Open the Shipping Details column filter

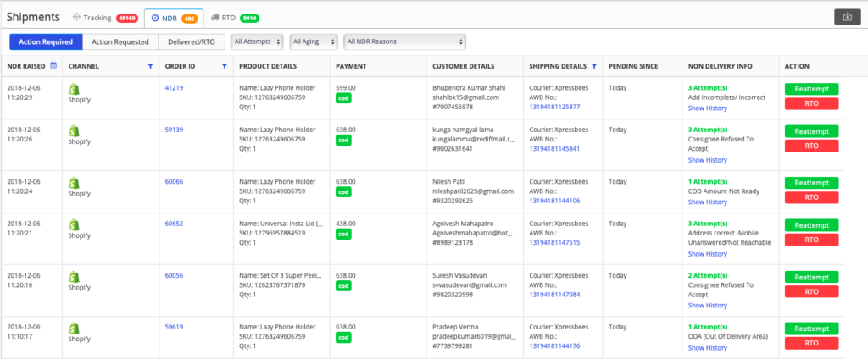(x=594, y=66)
